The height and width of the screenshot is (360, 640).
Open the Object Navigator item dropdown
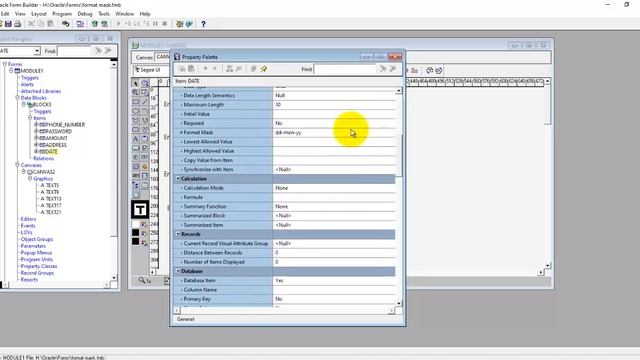pyautogui.click(x=37, y=51)
